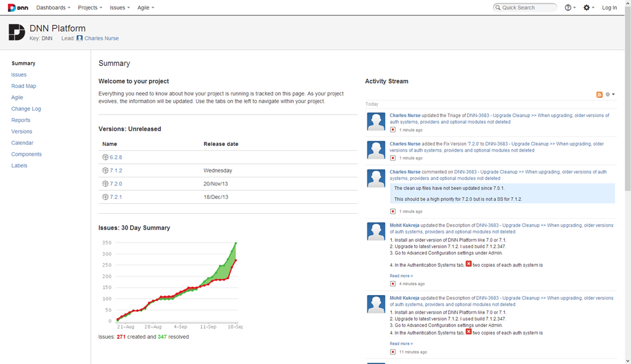Click the '20/Nov/13' release date
This screenshot has height=364, width=631.
pos(216,184)
